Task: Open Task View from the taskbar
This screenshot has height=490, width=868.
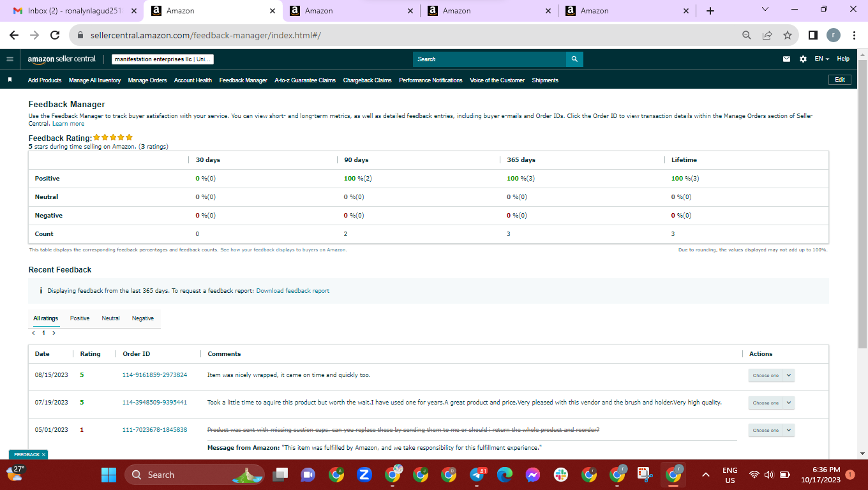Action: pyautogui.click(x=279, y=475)
